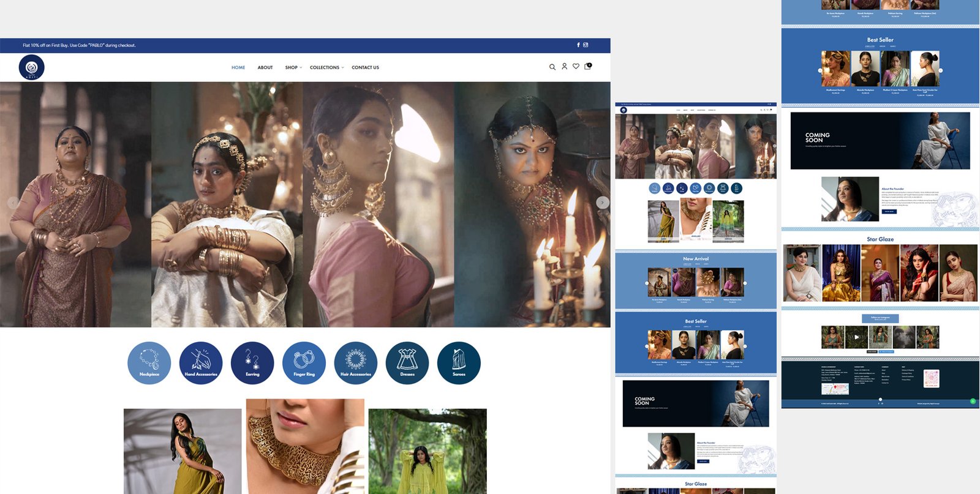980x494 pixels.
Task: Go to the Home menu item
Action: [x=238, y=67]
